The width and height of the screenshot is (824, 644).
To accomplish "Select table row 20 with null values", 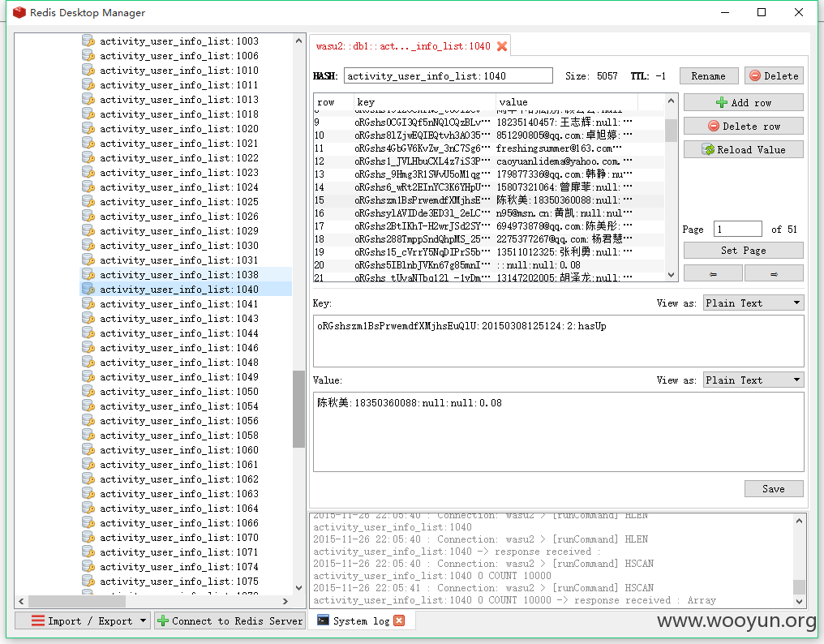I will pos(489,265).
